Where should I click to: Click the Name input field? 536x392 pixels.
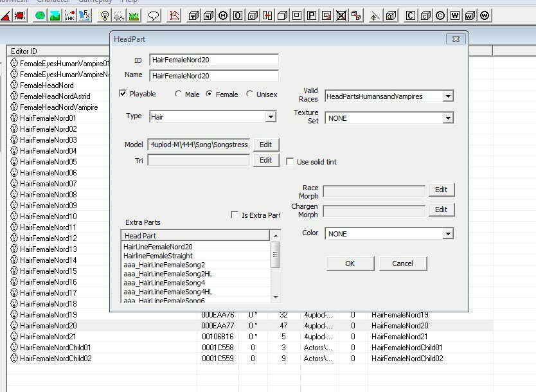214,76
